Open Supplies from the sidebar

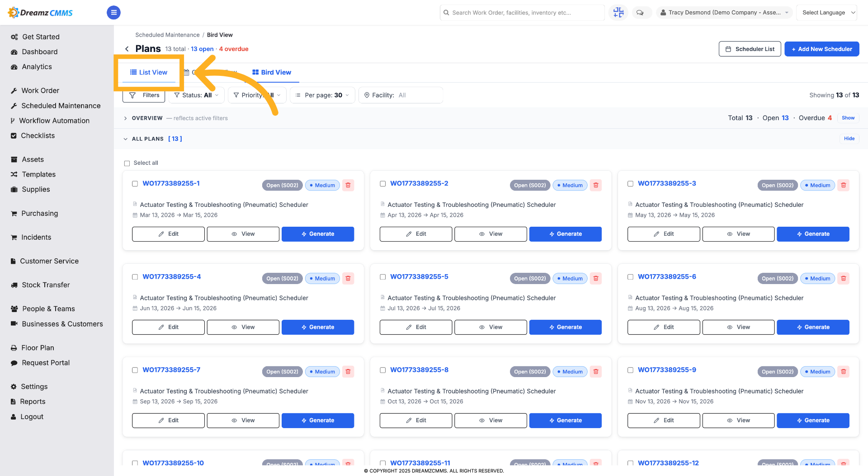click(x=30, y=189)
